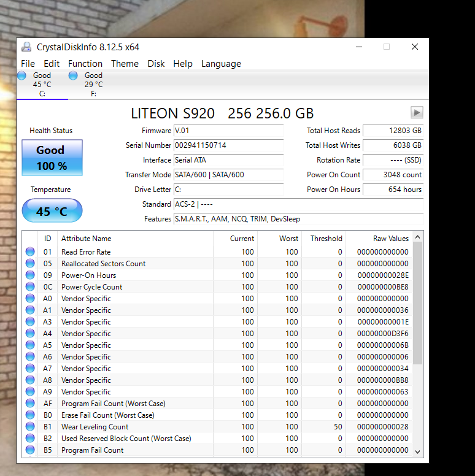Screen dimensions: 475x476
Task: Click the status icon for attribute A0
Action: click(x=30, y=298)
